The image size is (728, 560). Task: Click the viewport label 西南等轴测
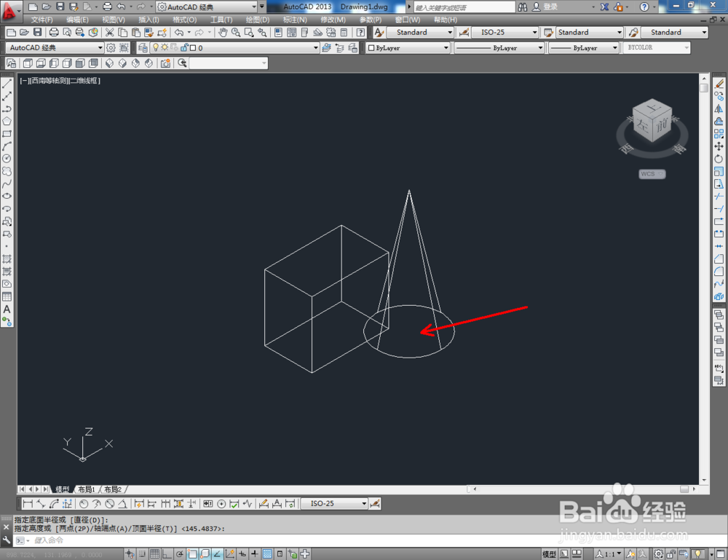(50, 81)
